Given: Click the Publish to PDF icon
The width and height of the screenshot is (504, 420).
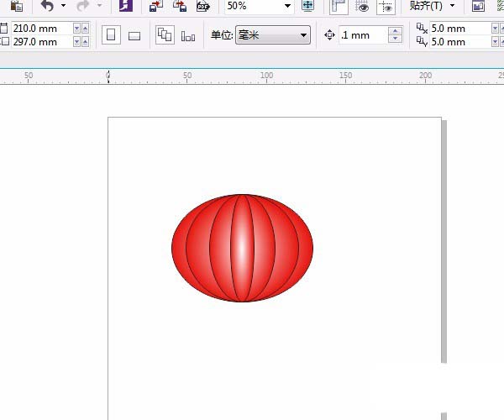Looking at the screenshot, I should (x=203, y=6).
